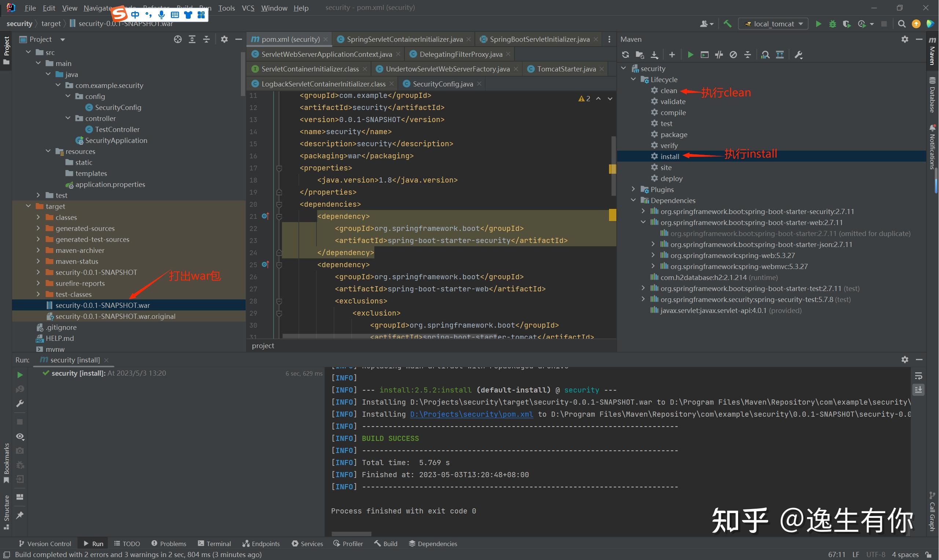Click the D:\Projects\security\pom.xml console link
Image resolution: width=939 pixels, height=560 pixels.
(x=472, y=414)
